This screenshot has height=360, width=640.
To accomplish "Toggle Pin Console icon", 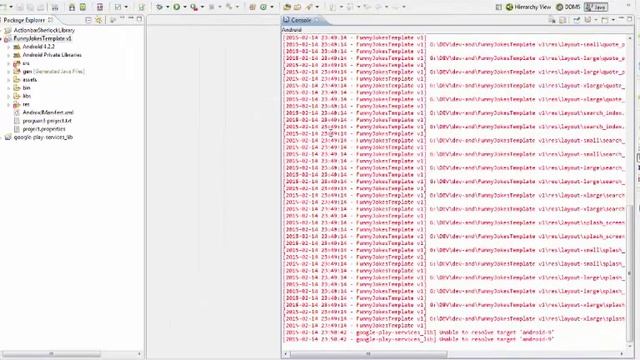I will click(x=577, y=20).
